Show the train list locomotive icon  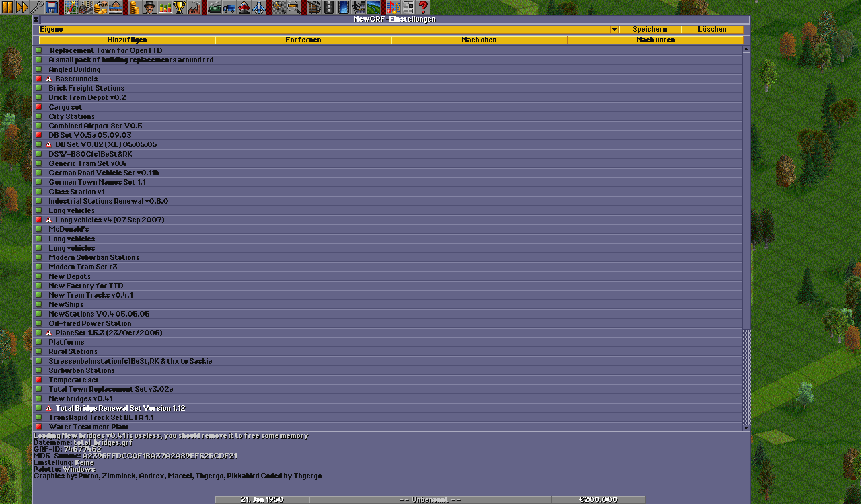[x=215, y=7]
